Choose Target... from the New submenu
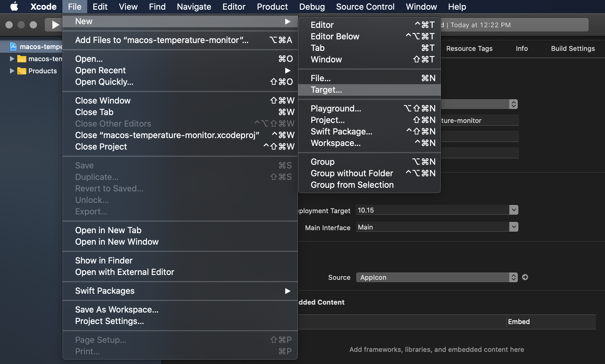Image resolution: width=605 pixels, height=364 pixels. coord(369,90)
